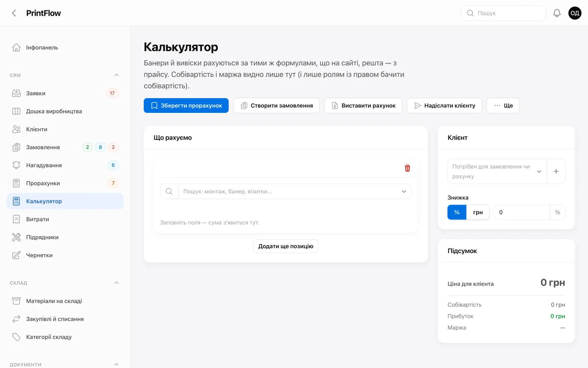Click the back arrow icon
The width and height of the screenshot is (588, 368).
[14, 13]
